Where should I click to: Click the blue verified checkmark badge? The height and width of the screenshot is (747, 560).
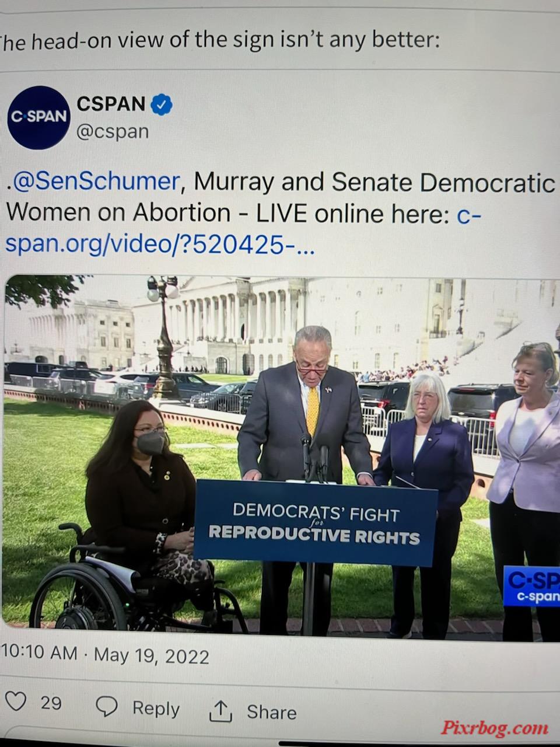[x=162, y=104]
